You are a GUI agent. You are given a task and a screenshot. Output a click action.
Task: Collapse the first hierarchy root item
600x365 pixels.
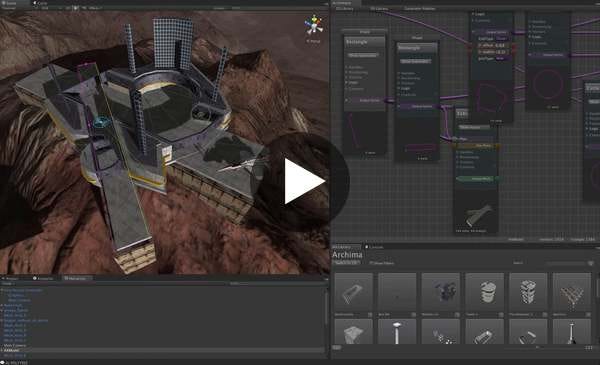[x=2, y=290]
